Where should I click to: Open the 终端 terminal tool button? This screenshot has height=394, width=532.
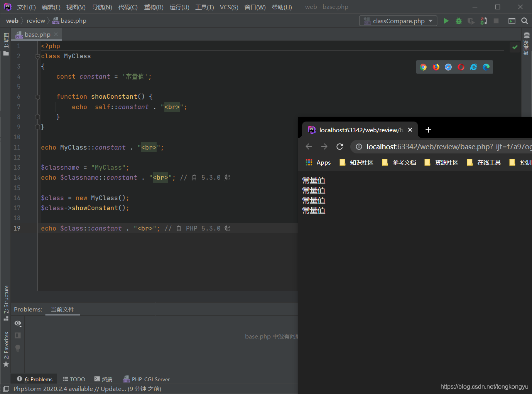point(103,379)
